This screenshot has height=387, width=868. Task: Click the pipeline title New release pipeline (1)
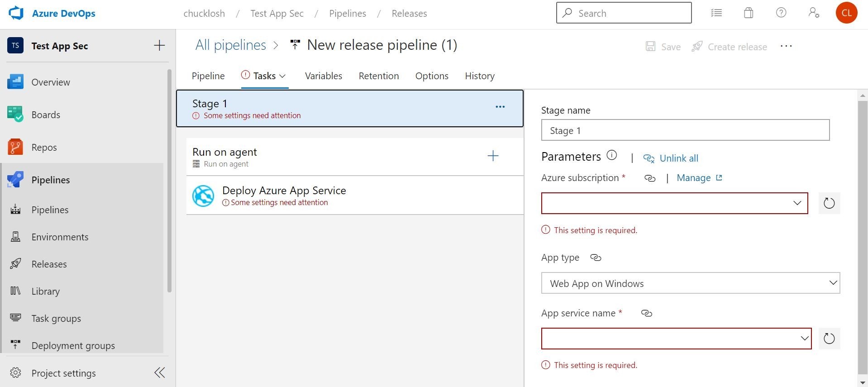pyautogui.click(x=382, y=45)
